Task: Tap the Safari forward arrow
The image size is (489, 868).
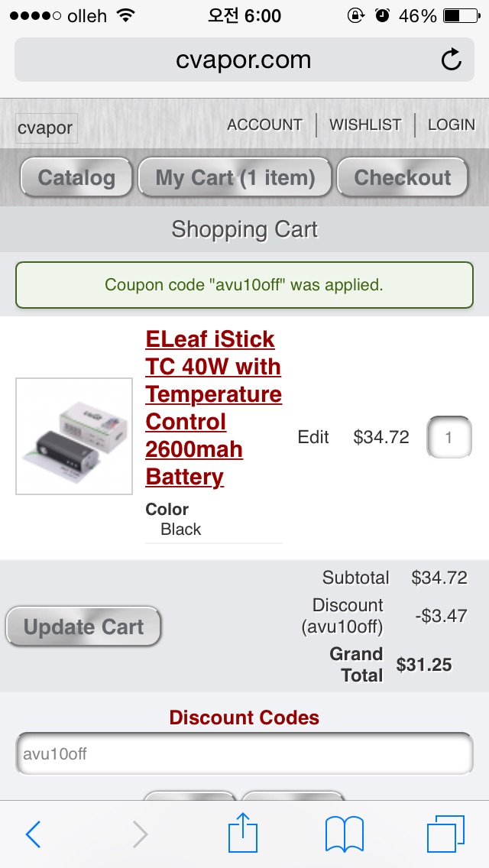Action: (140, 834)
